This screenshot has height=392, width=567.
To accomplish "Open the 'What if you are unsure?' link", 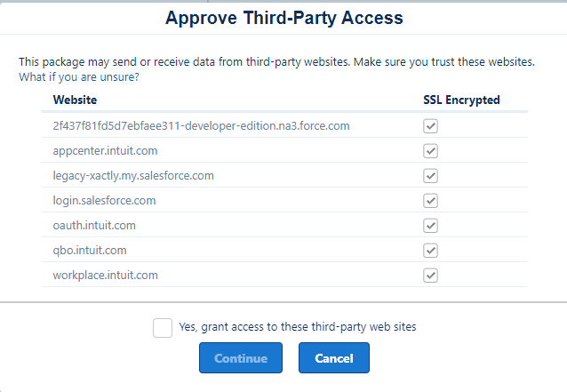I will tap(79, 77).
